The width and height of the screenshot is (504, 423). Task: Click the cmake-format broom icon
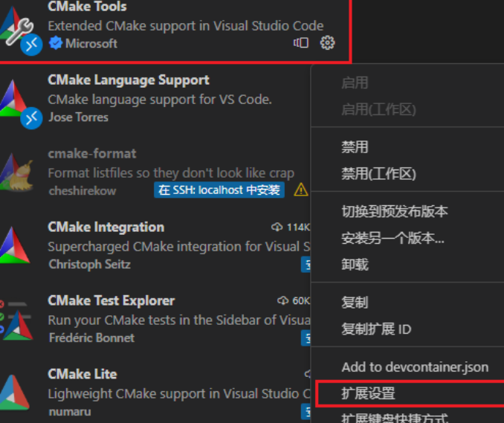click(x=16, y=172)
